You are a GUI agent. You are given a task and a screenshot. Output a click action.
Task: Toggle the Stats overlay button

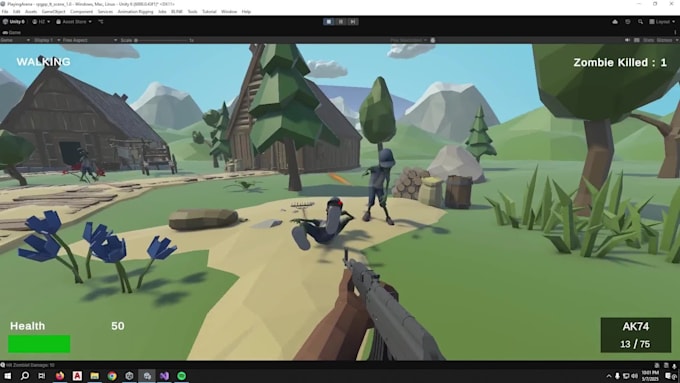pyautogui.click(x=648, y=40)
